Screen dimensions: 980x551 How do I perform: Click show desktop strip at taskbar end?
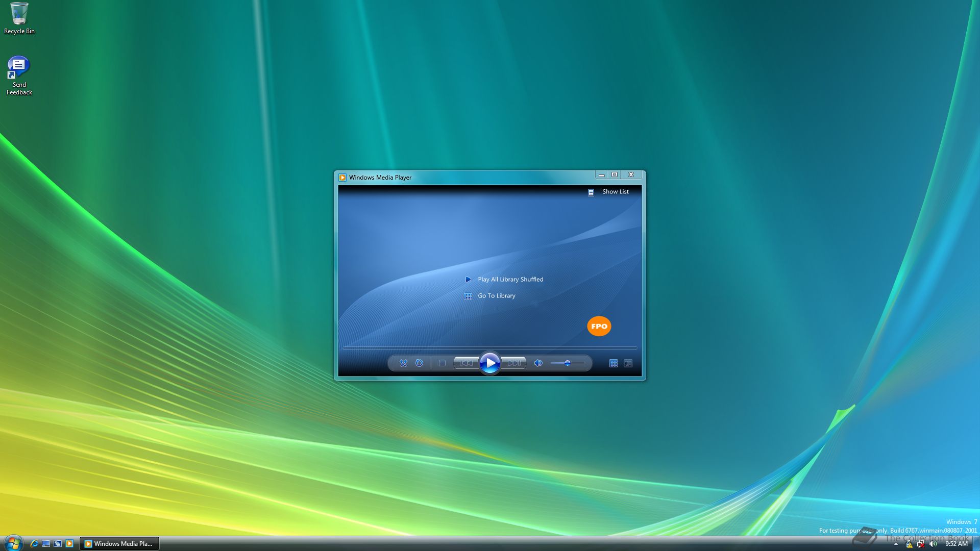pyautogui.click(x=976, y=544)
